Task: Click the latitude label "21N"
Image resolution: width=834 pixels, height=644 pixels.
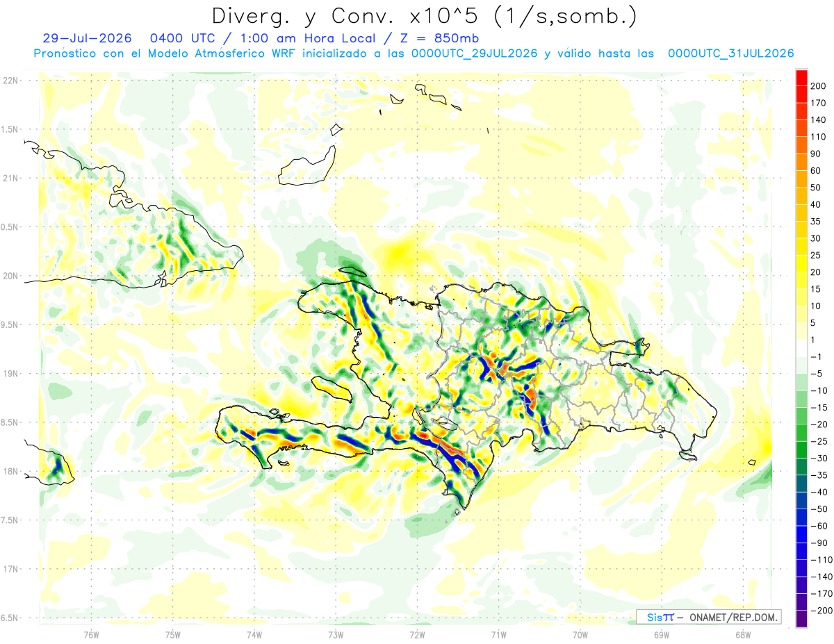Action: click(x=10, y=178)
